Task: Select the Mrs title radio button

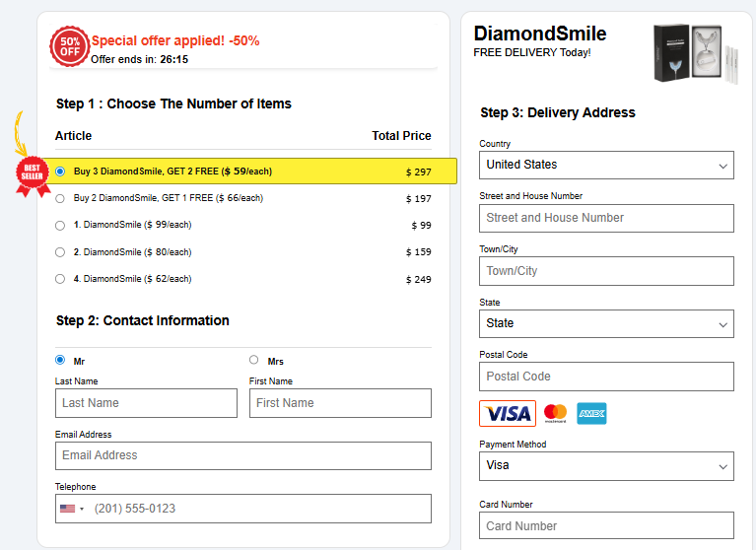Action: [x=254, y=360]
